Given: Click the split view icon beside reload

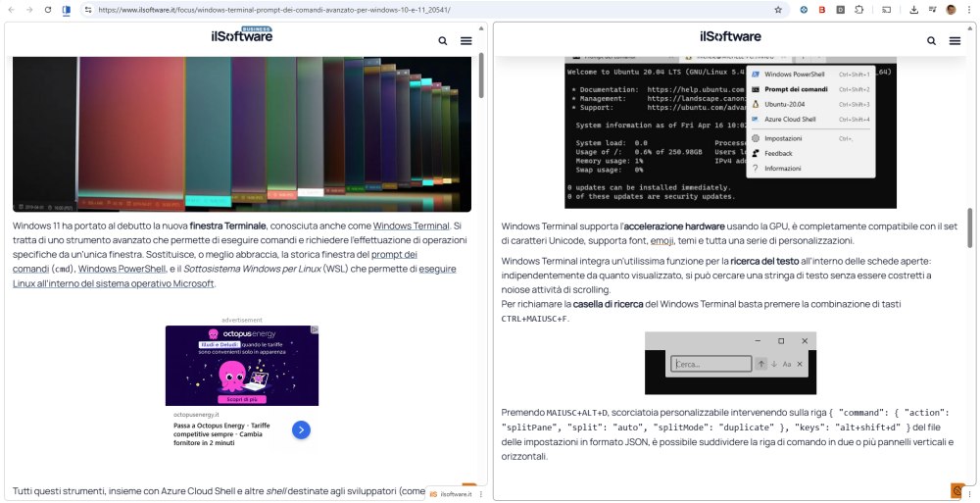Looking at the screenshot, I should [67, 10].
